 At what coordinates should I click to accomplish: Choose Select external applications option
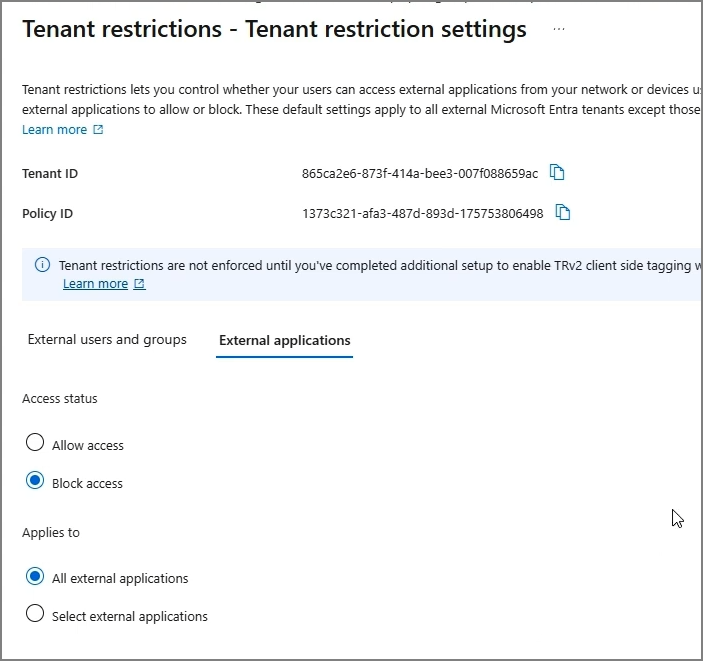pos(35,613)
